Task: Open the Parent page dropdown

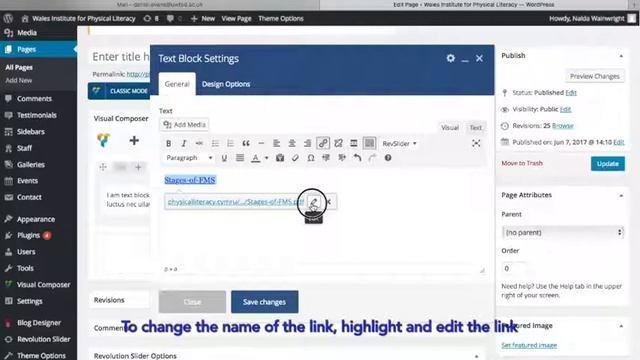Action: 562,233
